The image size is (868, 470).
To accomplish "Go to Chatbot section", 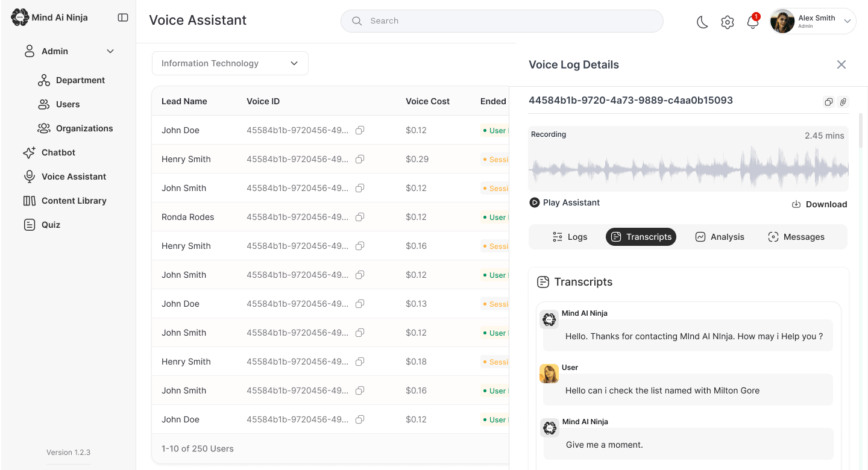I will pyautogui.click(x=49, y=152).
